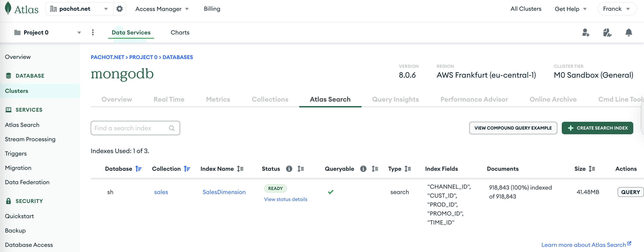Open the alerts bell icon
This screenshot has height=252, width=644.
[629, 32]
